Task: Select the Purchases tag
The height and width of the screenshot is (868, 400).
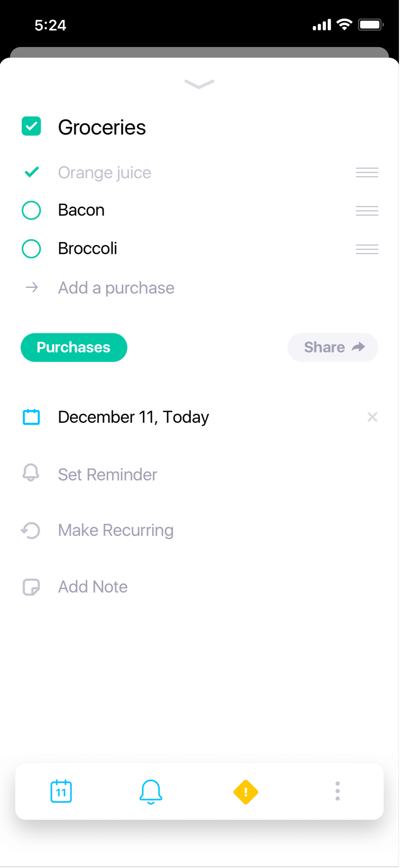Action: 74,347
